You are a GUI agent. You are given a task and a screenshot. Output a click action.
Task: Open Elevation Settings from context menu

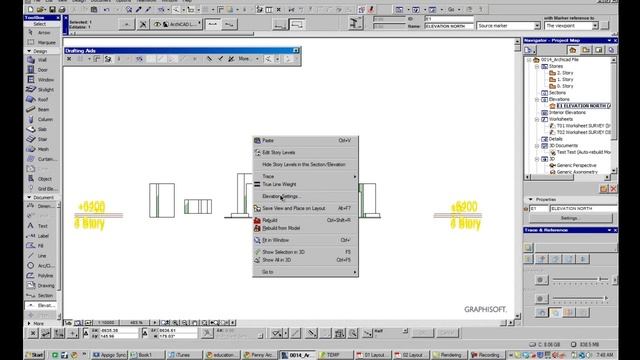[x=305, y=196]
